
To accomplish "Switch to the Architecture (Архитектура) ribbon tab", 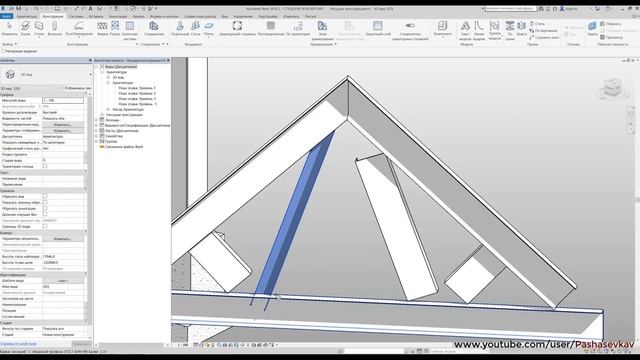I will (27, 16).
